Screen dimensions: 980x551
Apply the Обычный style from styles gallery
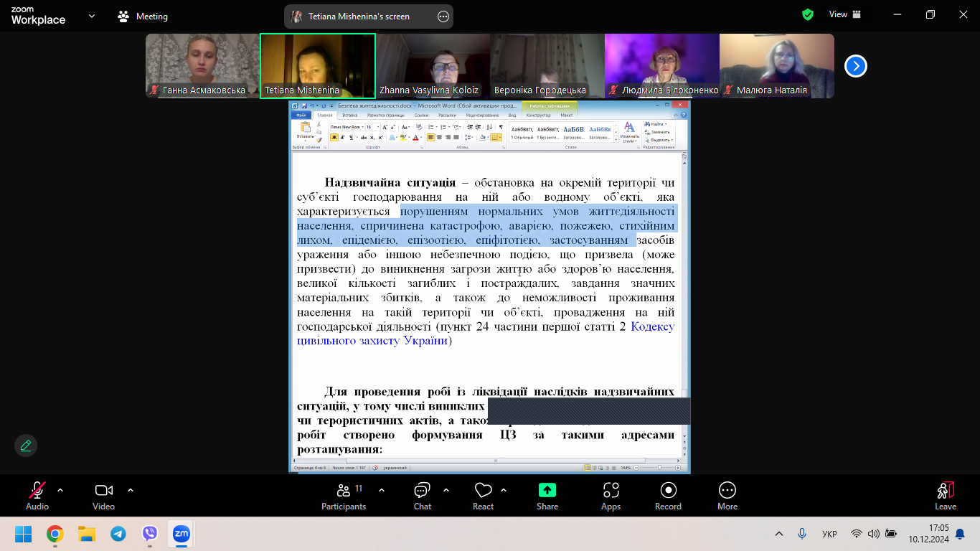[x=522, y=133]
